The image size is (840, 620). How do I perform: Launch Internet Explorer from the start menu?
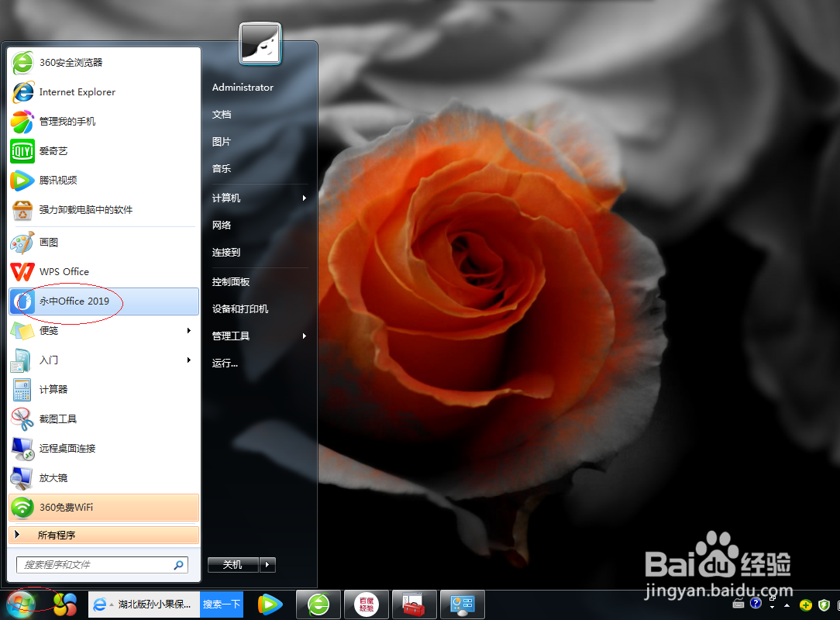104,92
